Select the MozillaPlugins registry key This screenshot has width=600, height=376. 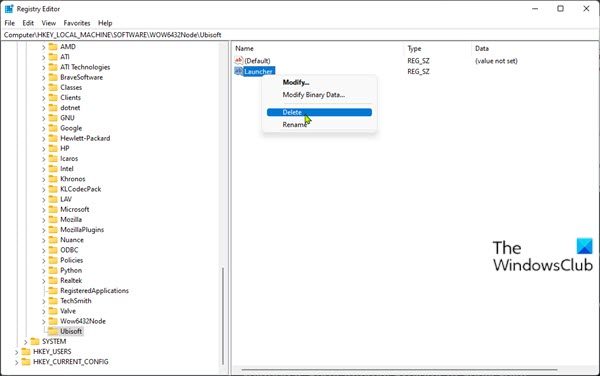tap(82, 230)
